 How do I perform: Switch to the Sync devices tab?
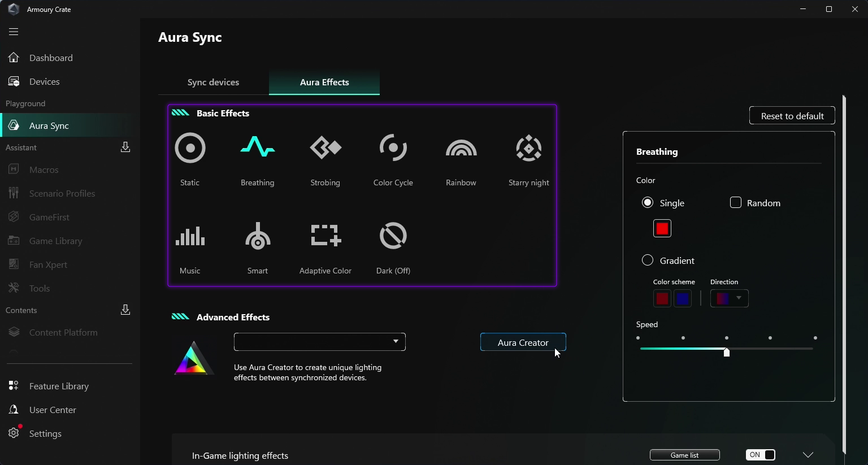tap(213, 82)
